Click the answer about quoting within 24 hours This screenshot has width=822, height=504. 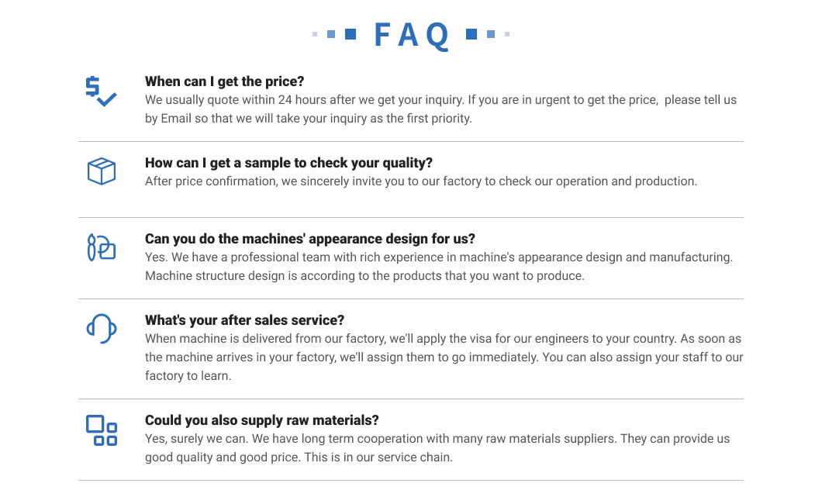tap(440, 109)
